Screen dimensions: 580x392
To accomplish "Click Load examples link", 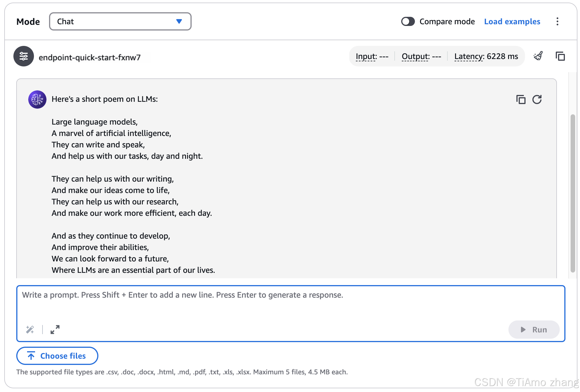I will point(512,21).
